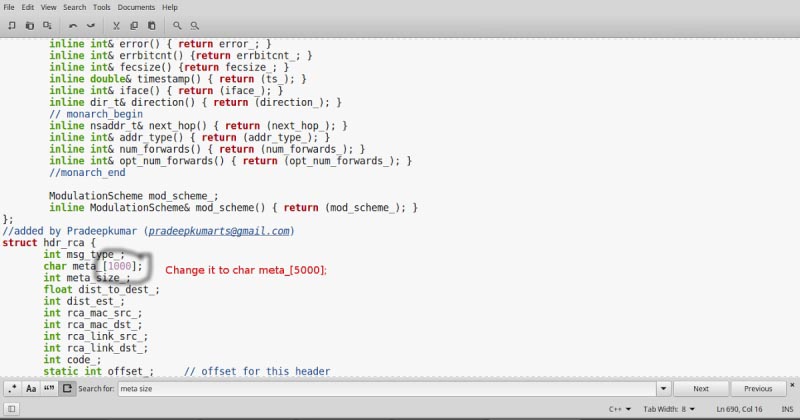Toggle match case (Aa) search option
800x420 pixels.
tap(31, 388)
